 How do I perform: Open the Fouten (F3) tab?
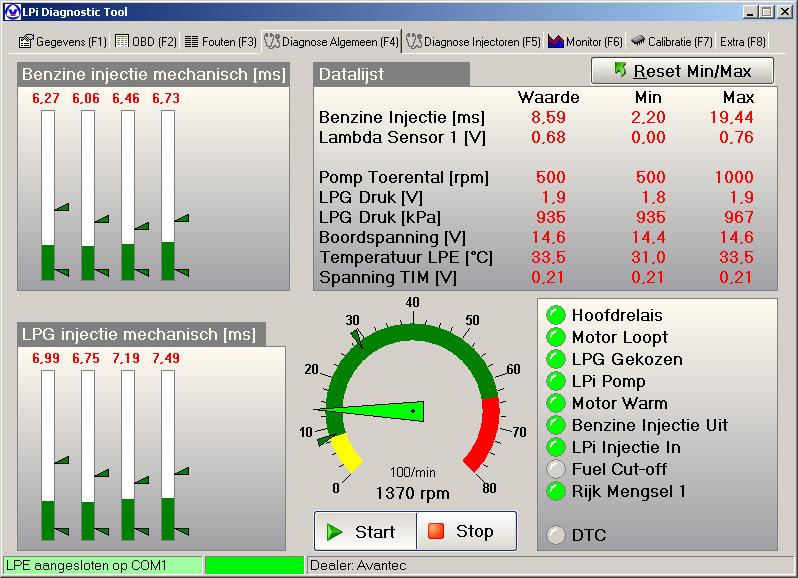[x=220, y=42]
